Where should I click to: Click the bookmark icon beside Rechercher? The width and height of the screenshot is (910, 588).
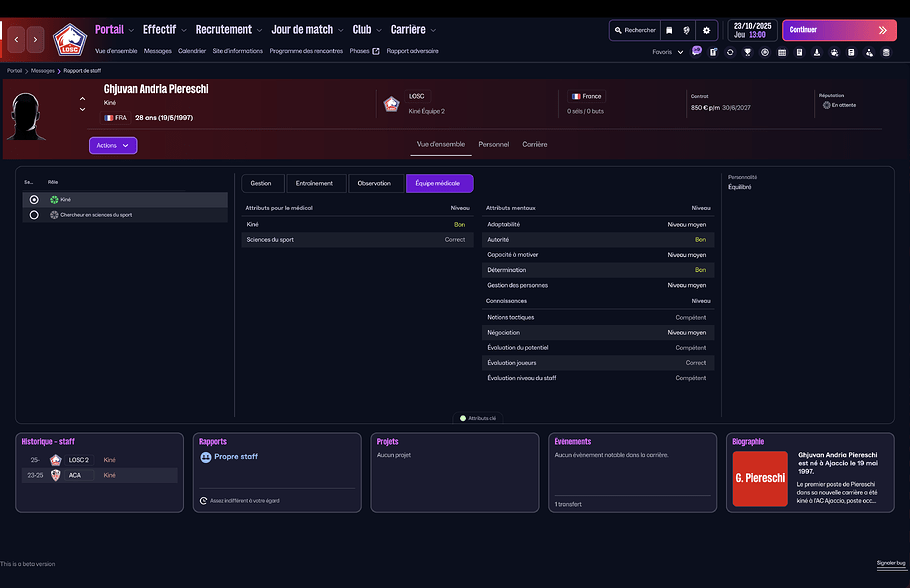669,31
